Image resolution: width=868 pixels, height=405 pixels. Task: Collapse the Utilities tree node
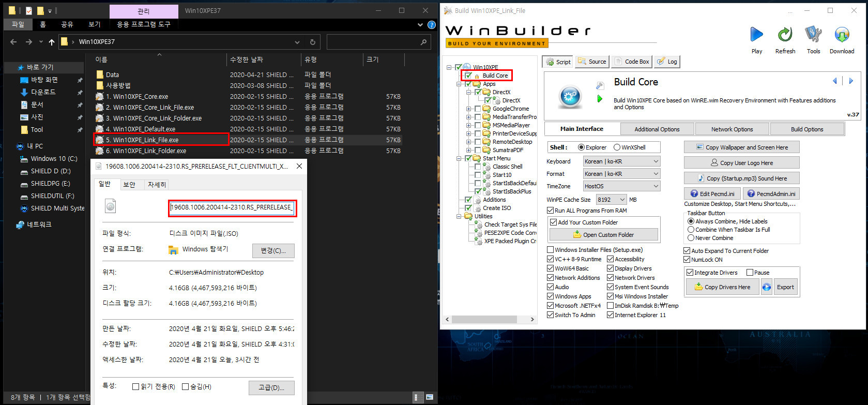pos(459,216)
